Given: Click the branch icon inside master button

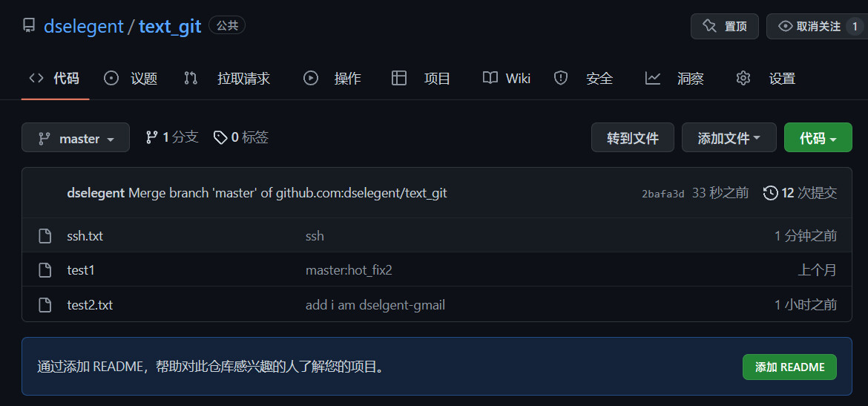Looking at the screenshot, I should click(45, 139).
